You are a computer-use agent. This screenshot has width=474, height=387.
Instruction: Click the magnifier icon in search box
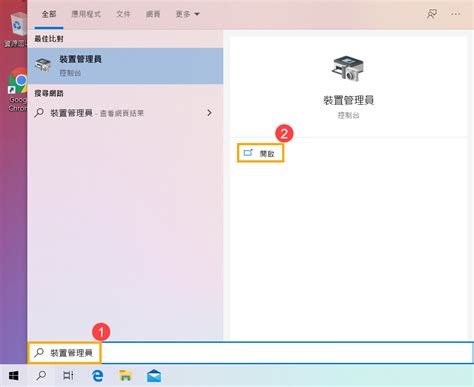(39, 352)
